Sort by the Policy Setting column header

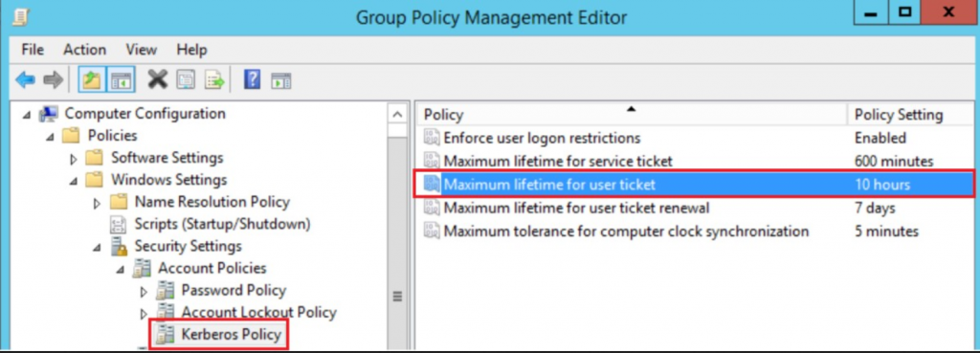pyautogui.click(x=910, y=115)
